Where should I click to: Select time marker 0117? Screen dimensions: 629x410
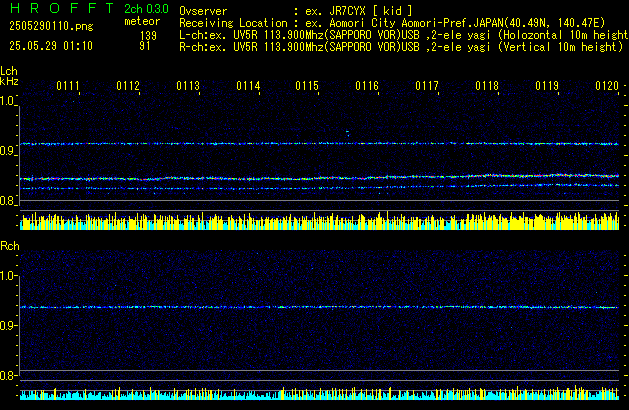[427, 86]
